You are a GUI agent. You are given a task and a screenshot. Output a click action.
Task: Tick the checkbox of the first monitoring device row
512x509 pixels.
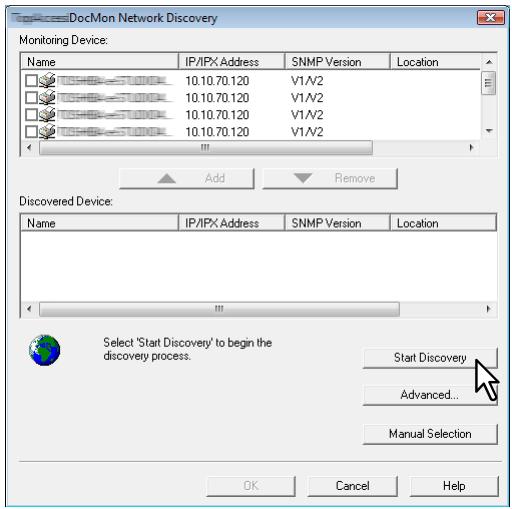coord(31,81)
